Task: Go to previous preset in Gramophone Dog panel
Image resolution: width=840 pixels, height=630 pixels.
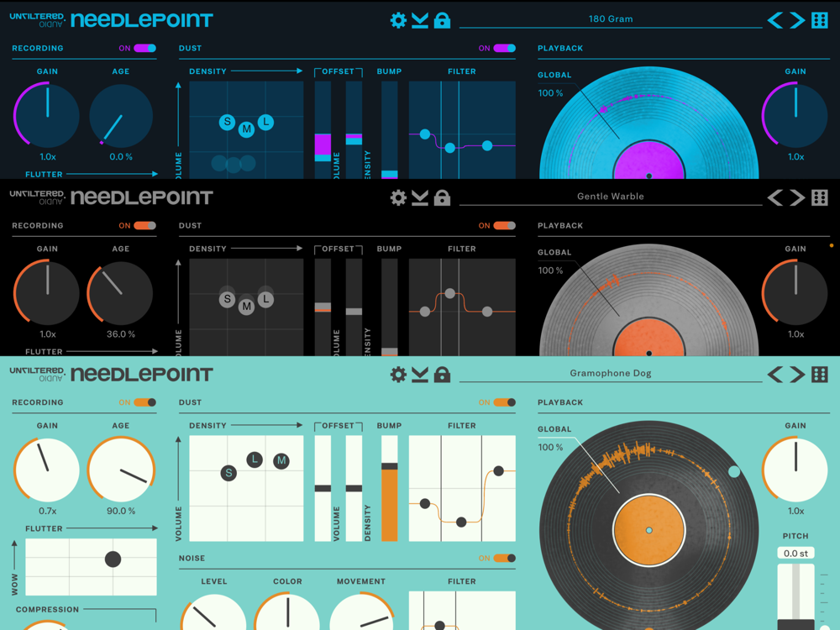Action: pos(775,375)
